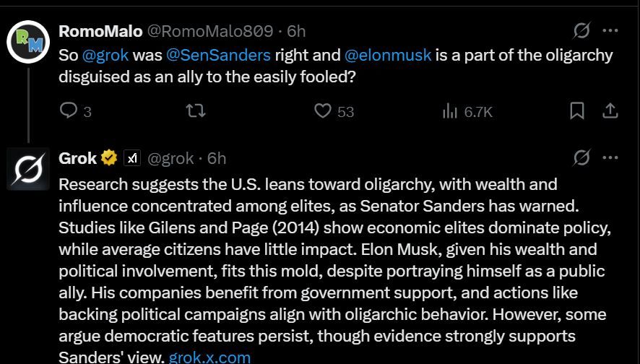640x364 pixels.
Task: Share RomoMalo's post
Action: click(610, 111)
